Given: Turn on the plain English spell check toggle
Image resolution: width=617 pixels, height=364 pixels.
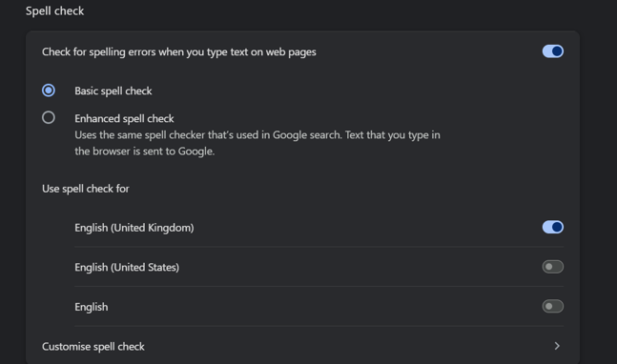Looking at the screenshot, I should pyautogui.click(x=552, y=306).
